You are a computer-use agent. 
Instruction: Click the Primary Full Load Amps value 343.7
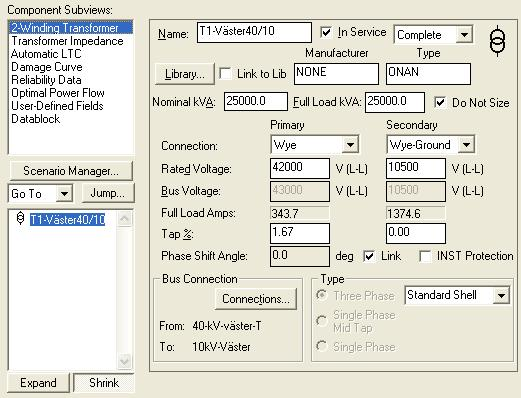tap(300, 213)
